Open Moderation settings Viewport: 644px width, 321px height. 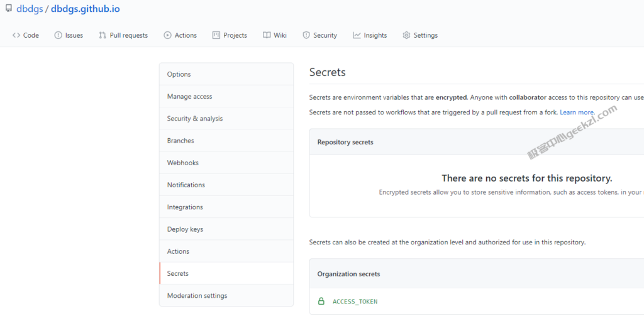click(x=226, y=295)
